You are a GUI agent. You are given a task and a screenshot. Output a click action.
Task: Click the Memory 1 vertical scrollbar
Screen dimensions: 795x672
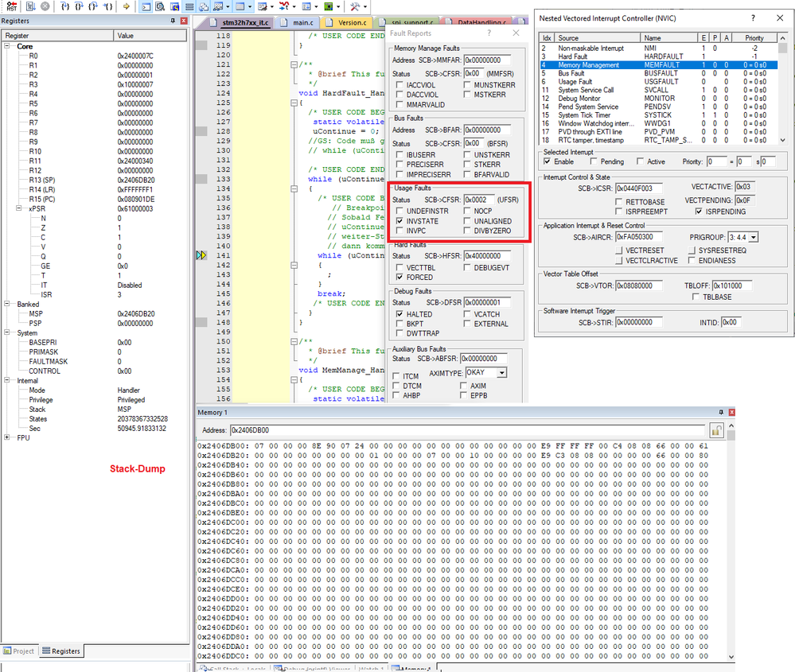coord(731,542)
